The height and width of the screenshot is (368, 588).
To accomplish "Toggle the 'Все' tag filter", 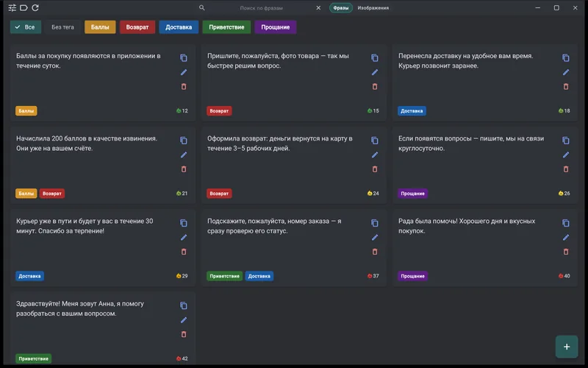I will [x=26, y=27].
